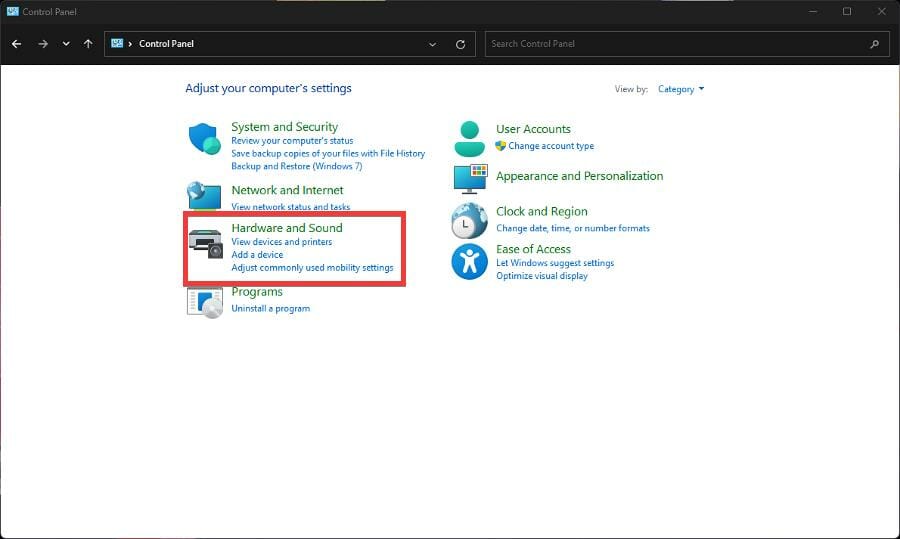The height and width of the screenshot is (539, 900).
Task: Open the Clock and Region globe-clock icon
Action: pyautogui.click(x=469, y=220)
